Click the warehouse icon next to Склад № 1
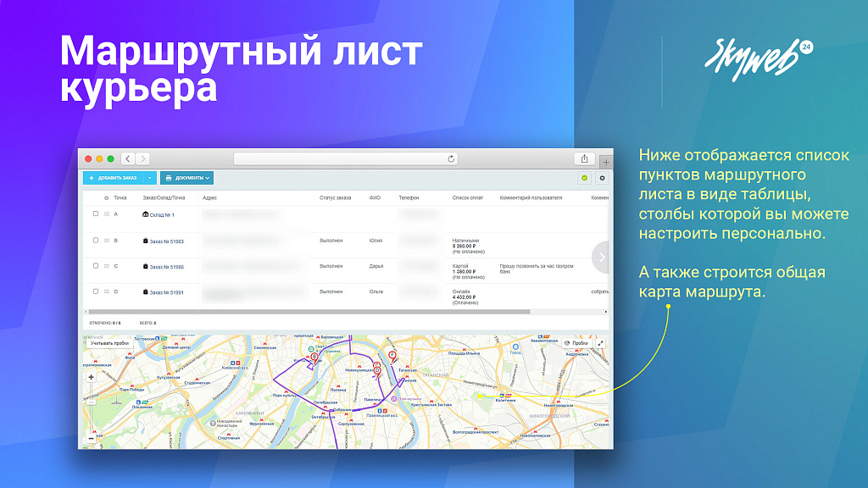The width and height of the screenshot is (868, 488). [145, 214]
